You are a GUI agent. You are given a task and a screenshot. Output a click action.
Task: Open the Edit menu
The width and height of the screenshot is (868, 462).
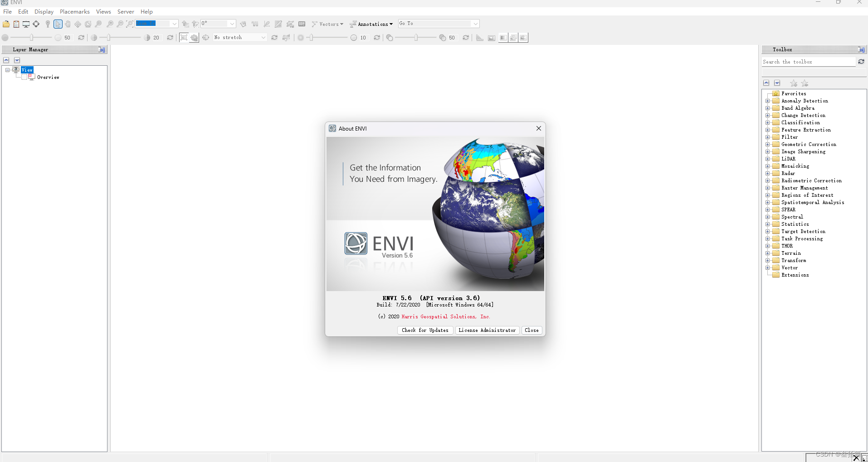pos(23,11)
